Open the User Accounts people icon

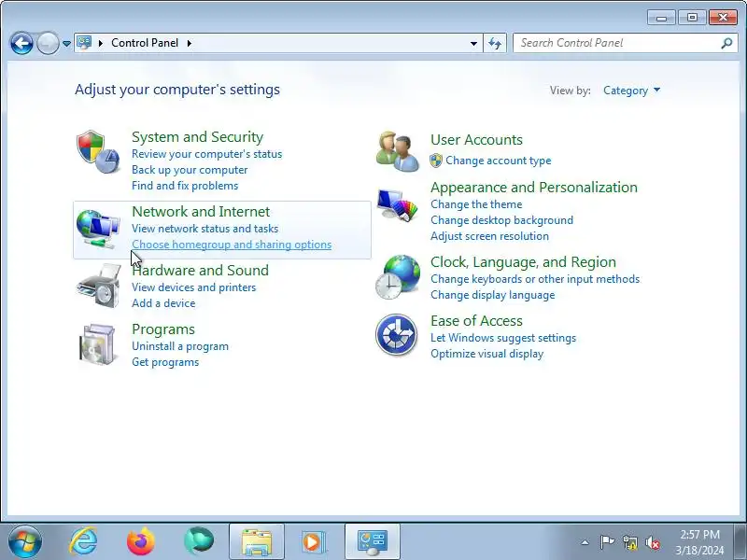click(x=397, y=151)
